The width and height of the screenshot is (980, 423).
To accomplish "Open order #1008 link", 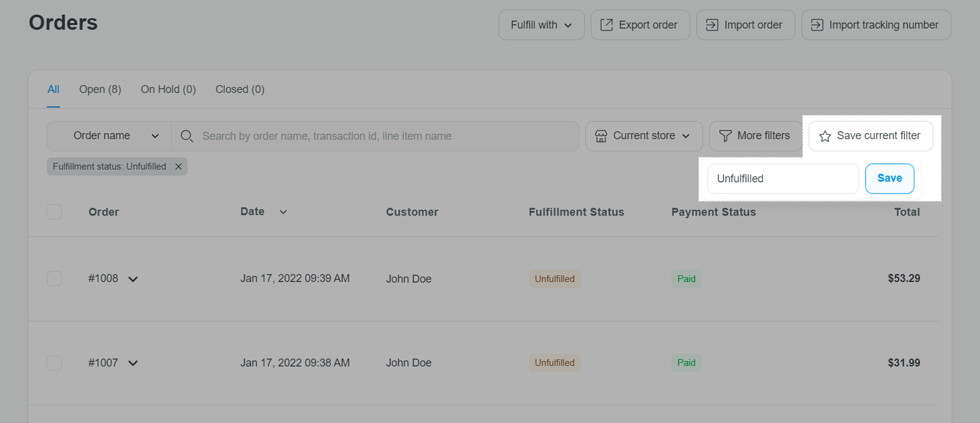I will [103, 278].
